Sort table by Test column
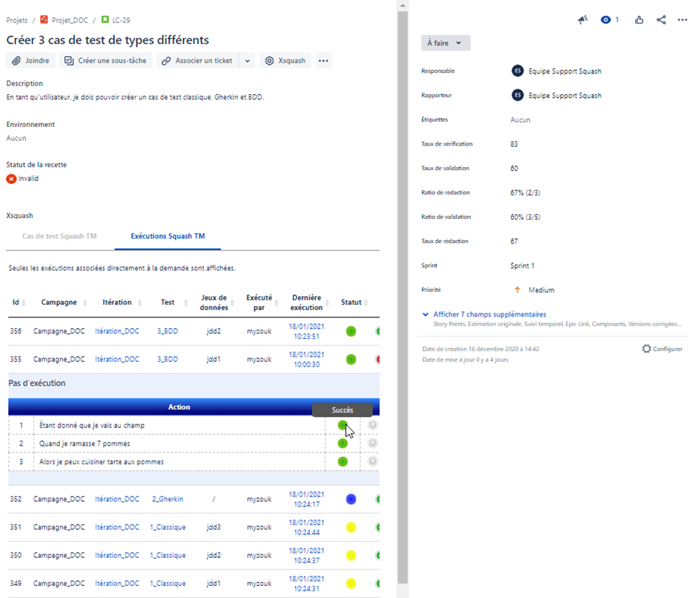700x598 pixels. point(186,303)
